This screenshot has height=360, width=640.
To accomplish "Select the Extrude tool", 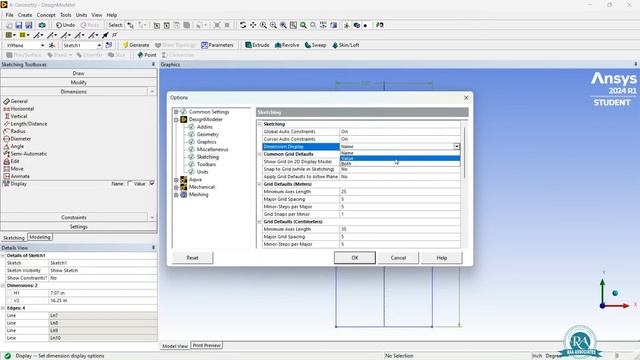I will pos(257,45).
